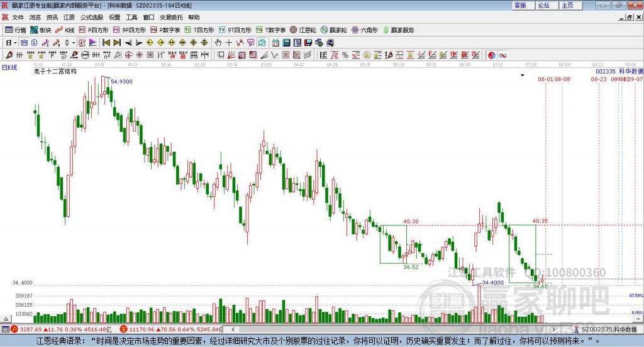This screenshot has height=347, width=644.
Task: Collapse volume panel with up triangle
Action: click(6, 319)
